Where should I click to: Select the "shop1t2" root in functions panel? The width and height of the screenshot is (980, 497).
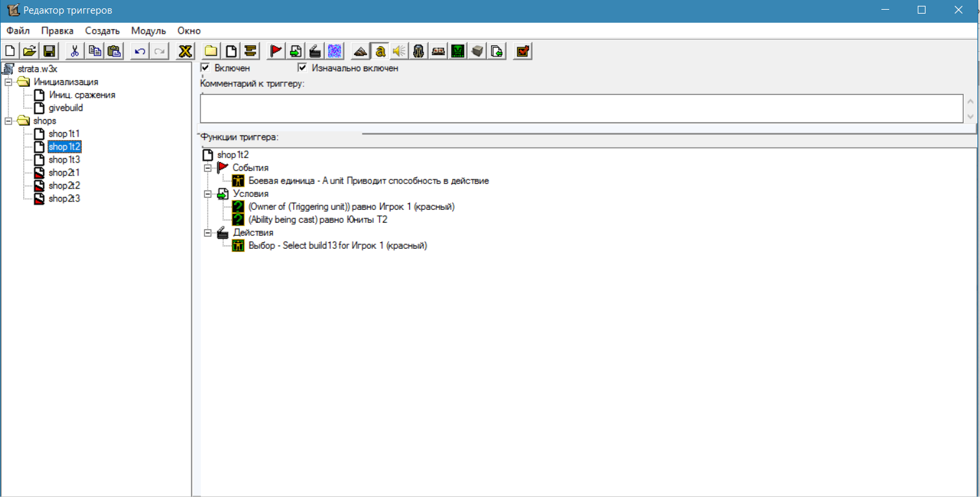[x=233, y=155]
